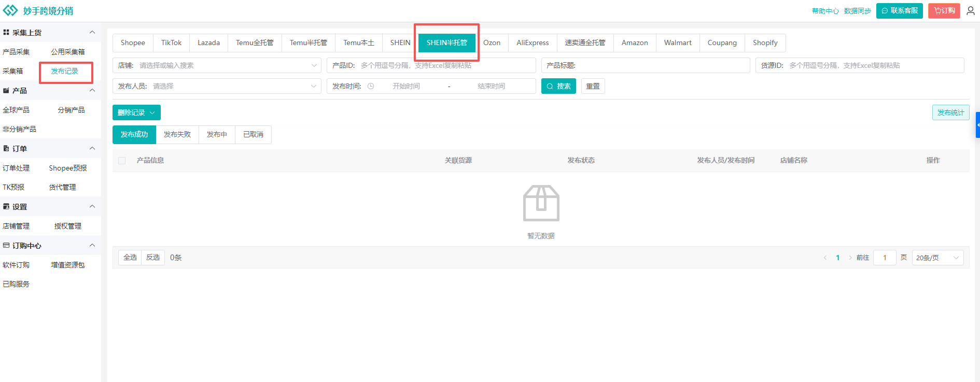Switch to the Lazada platform tab
This screenshot has height=382, width=980.
click(208, 43)
